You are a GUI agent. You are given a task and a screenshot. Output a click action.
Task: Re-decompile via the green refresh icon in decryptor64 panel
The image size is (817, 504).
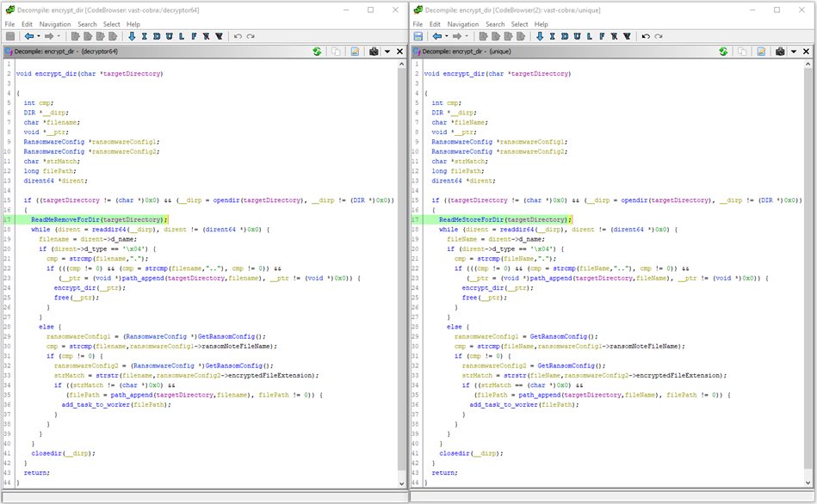(317, 52)
